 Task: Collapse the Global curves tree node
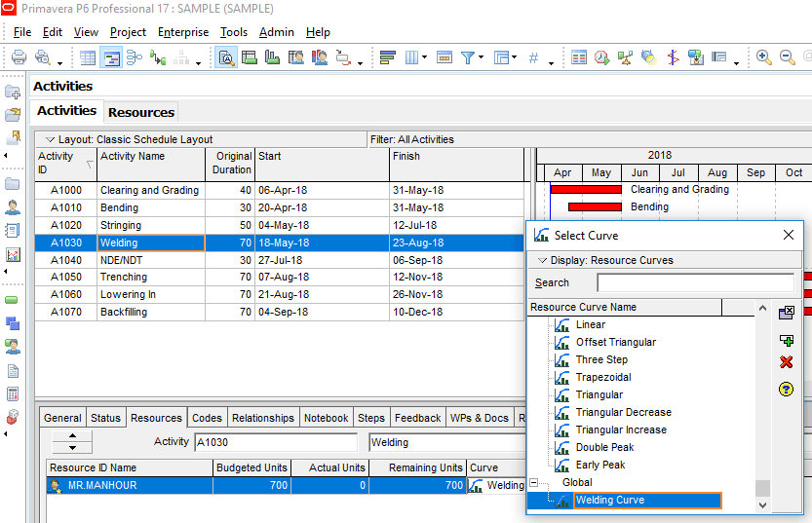(534, 483)
